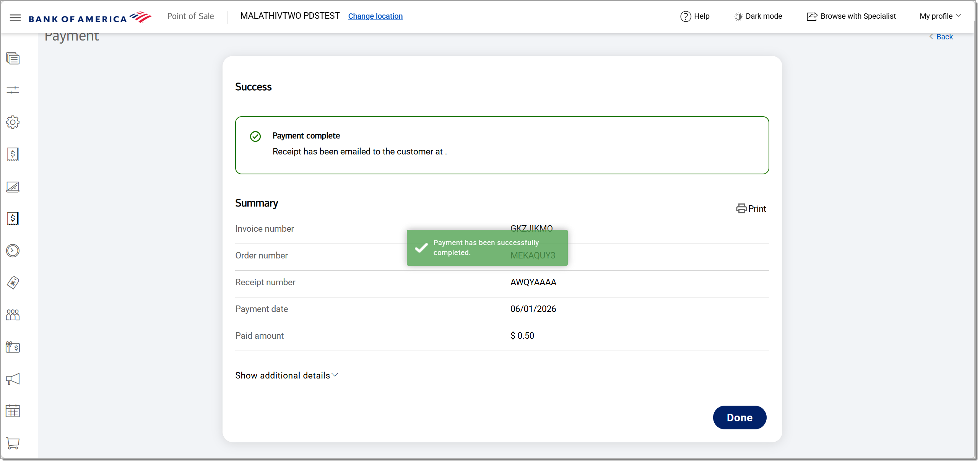Click the Receipt number label
The image size is (980, 463).
point(265,282)
